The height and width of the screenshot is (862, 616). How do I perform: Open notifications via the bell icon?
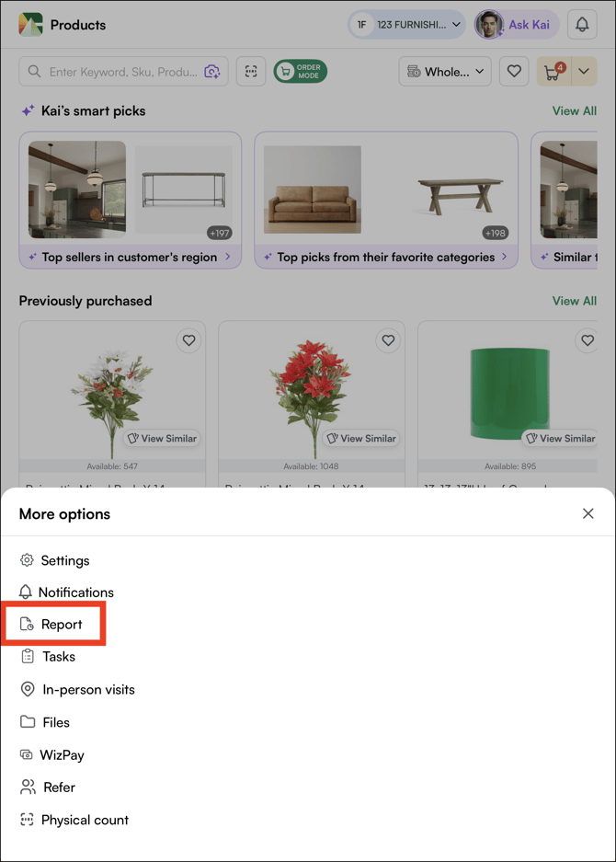pyautogui.click(x=582, y=24)
